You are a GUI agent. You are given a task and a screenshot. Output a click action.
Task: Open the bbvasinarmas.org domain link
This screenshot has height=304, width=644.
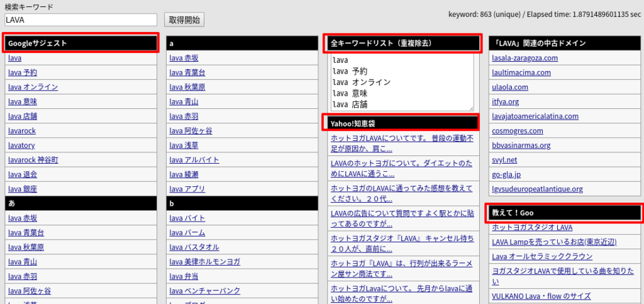[x=521, y=145]
